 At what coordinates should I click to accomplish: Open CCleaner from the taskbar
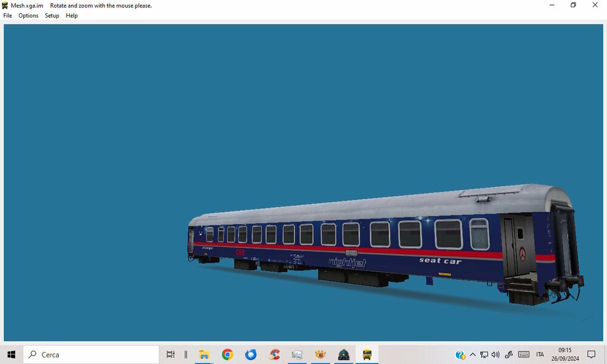(x=274, y=354)
